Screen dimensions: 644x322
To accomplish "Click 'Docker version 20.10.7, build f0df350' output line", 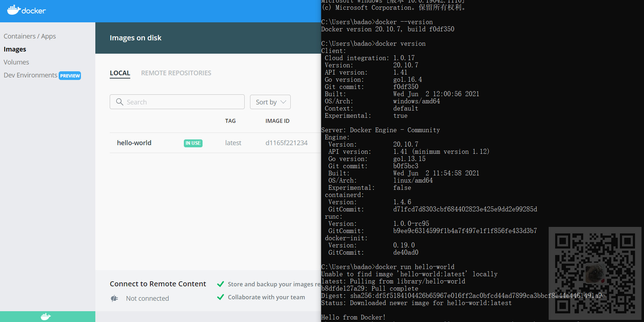I will tap(388, 29).
